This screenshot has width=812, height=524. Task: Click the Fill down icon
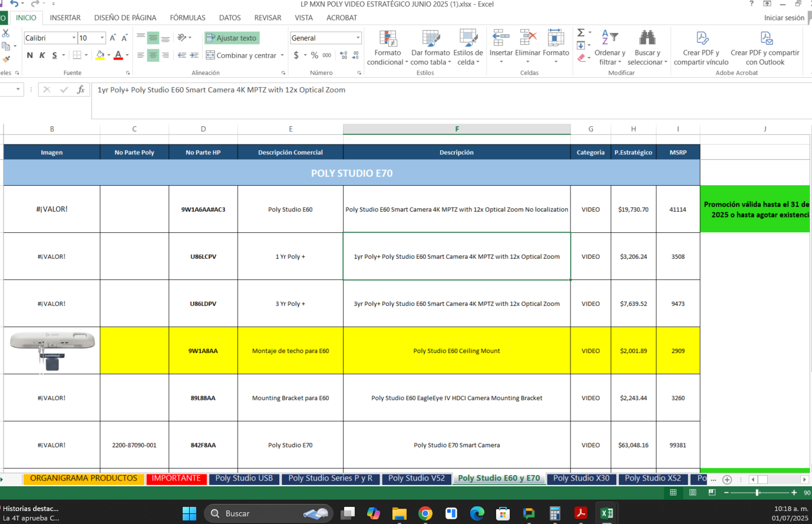point(581,45)
